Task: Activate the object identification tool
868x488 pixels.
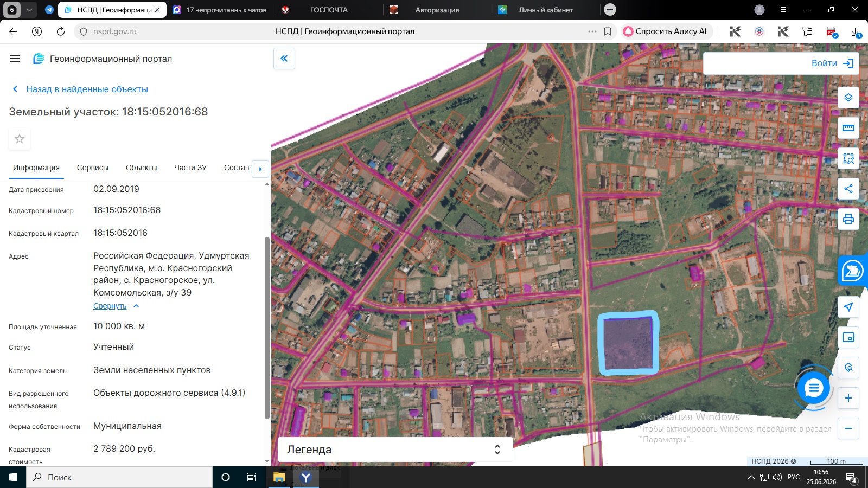Action: (x=848, y=158)
